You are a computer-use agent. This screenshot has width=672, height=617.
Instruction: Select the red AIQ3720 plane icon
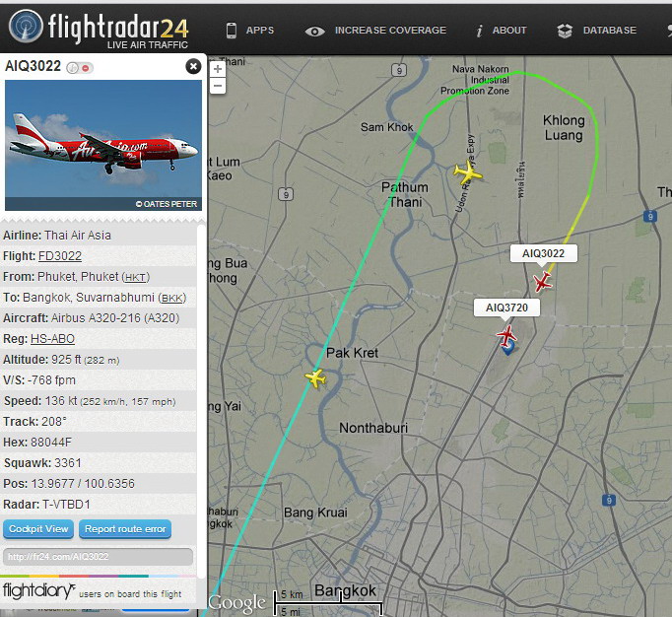coord(507,335)
